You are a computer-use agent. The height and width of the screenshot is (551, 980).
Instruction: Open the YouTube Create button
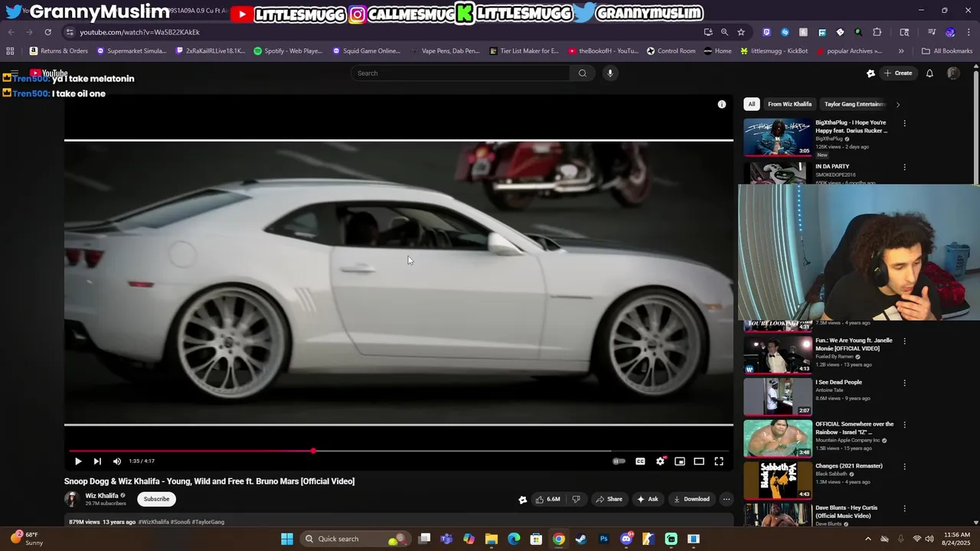(898, 73)
